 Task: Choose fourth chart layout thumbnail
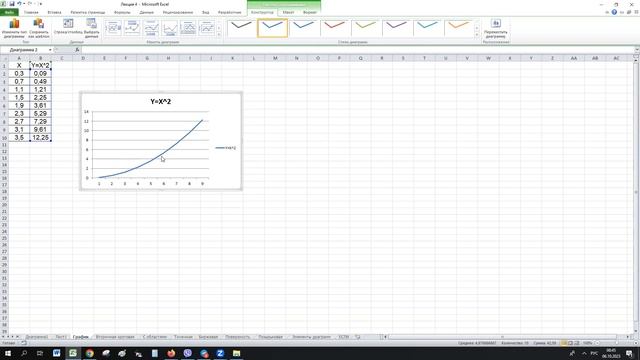tap(170, 28)
